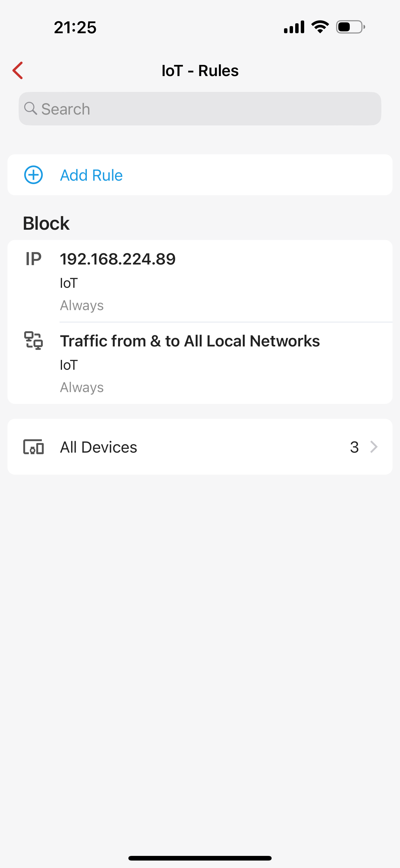Tap the 21:25 clock in the status bar
This screenshot has width=400, height=868.
coord(75,27)
